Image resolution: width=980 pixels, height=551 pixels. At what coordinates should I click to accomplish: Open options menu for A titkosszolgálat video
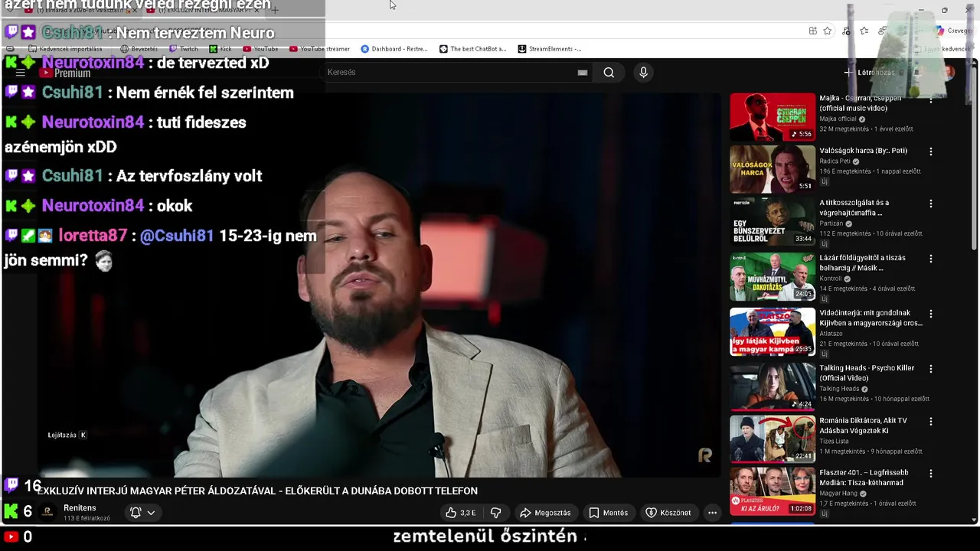pyautogui.click(x=931, y=204)
